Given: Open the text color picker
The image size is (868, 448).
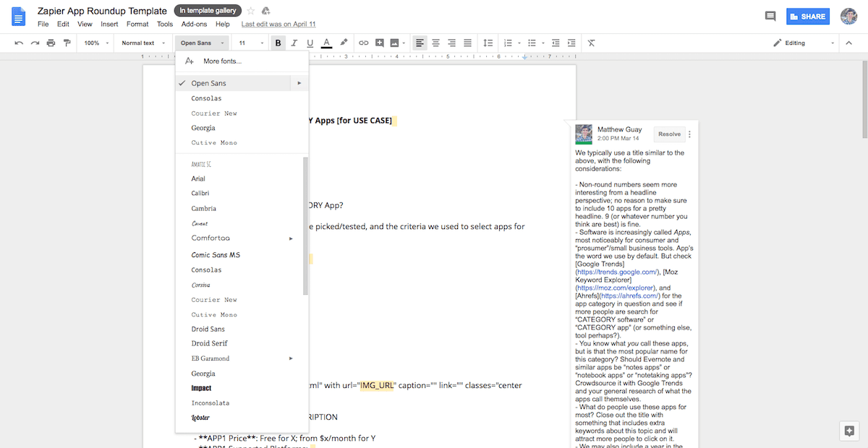Looking at the screenshot, I should [x=326, y=43].
